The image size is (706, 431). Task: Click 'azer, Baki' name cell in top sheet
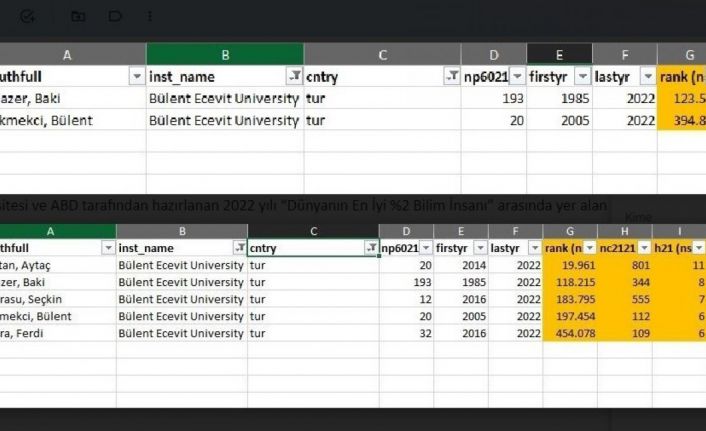pos(72,98)
